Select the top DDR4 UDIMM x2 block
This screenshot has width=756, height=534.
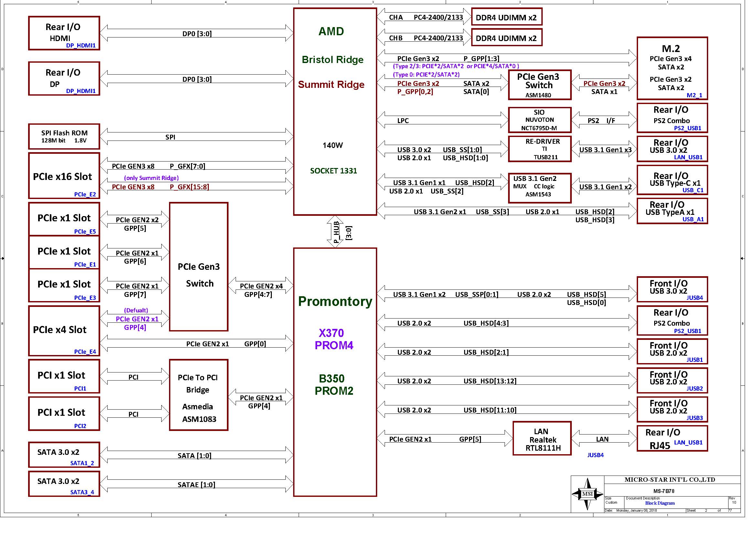pyautogui.click(x=506, y=17)
